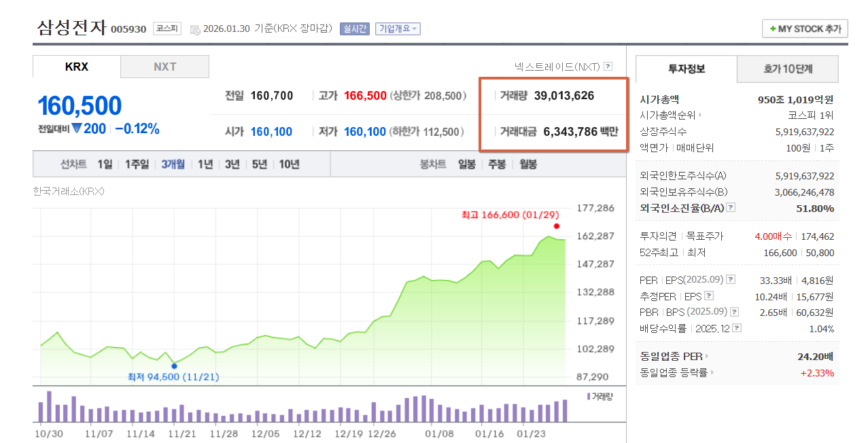This screenshot has width=868, height=443.
Task: Open help icon beside PER EPS(2025.09)
Action: 731,279
